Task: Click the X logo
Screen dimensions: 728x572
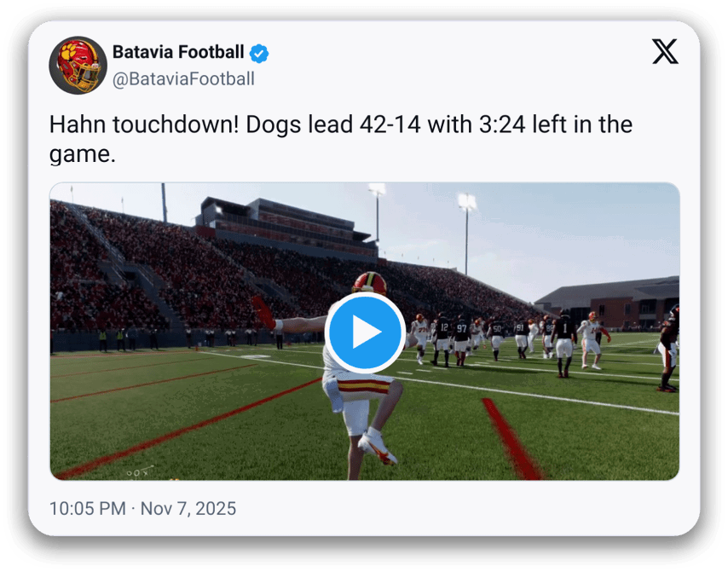Action: pyautogui.click(x=666, y=52)
